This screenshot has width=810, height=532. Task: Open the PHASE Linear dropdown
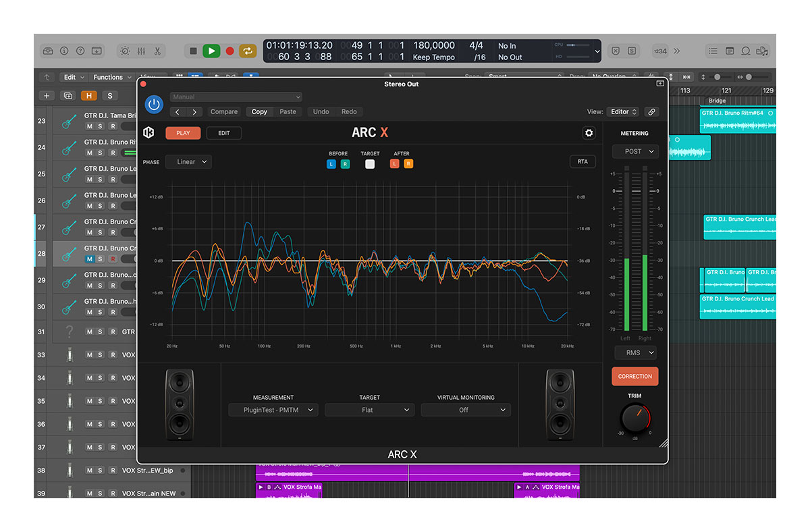(x=190, y=162)
